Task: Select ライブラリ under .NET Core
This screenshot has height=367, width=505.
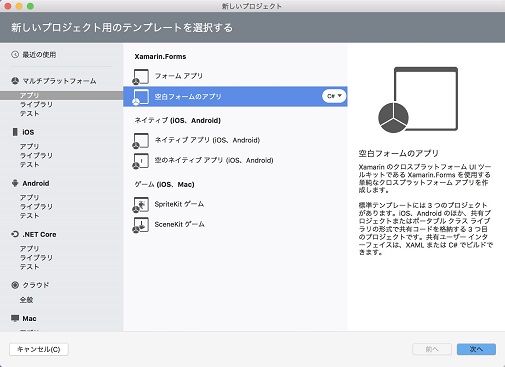Action: coord(36,258)
